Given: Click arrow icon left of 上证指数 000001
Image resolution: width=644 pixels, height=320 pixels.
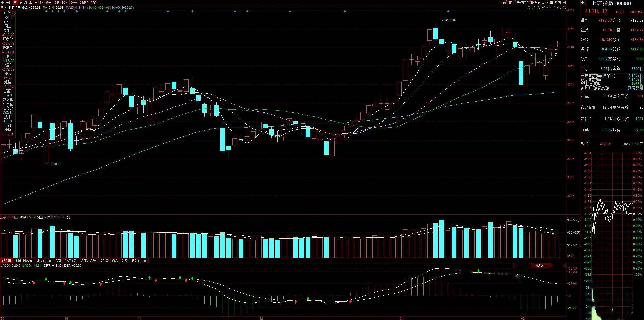Looking at the screenshot, I should tap(583, 3).
